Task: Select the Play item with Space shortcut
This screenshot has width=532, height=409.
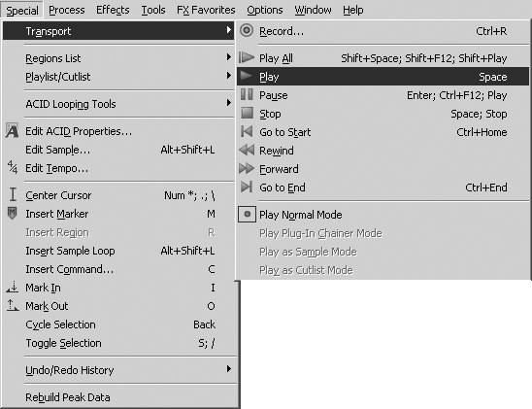Action: coord(382,77)
